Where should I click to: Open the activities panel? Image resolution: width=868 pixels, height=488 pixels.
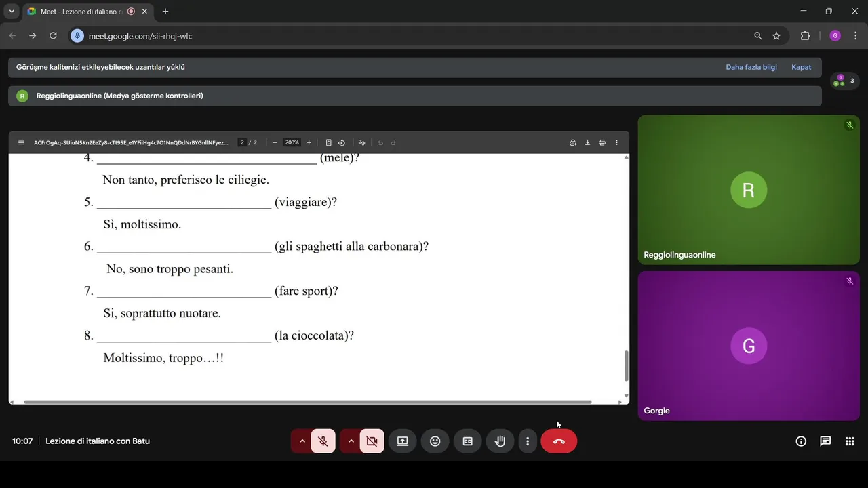pyautogui.click(x=850, y=441)
